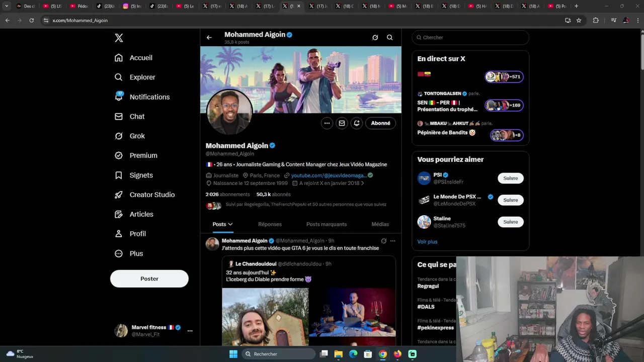Click the Chrome back arrow

[x=7, y=21]
